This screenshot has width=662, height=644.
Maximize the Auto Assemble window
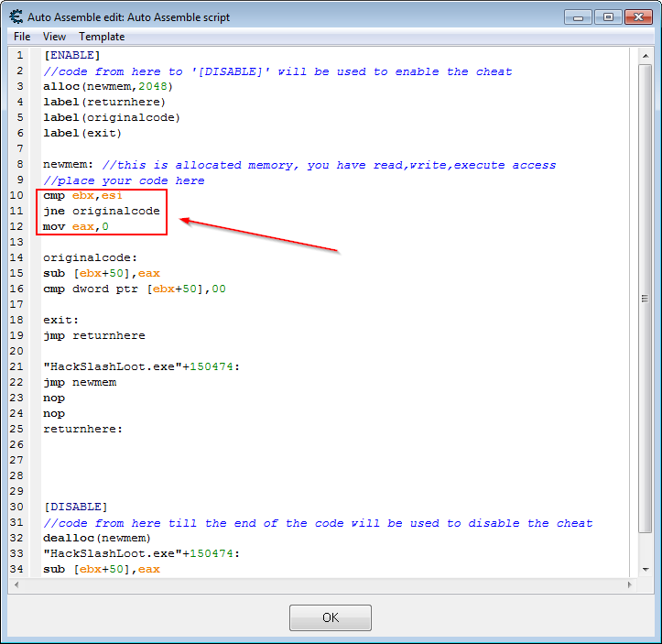[x=608, y=17]
